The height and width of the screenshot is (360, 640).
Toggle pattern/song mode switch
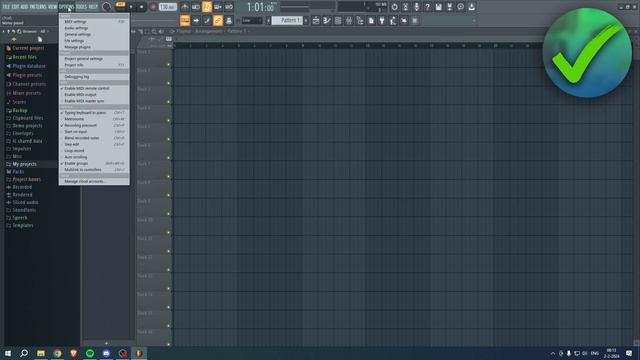(x=120, y=5)
